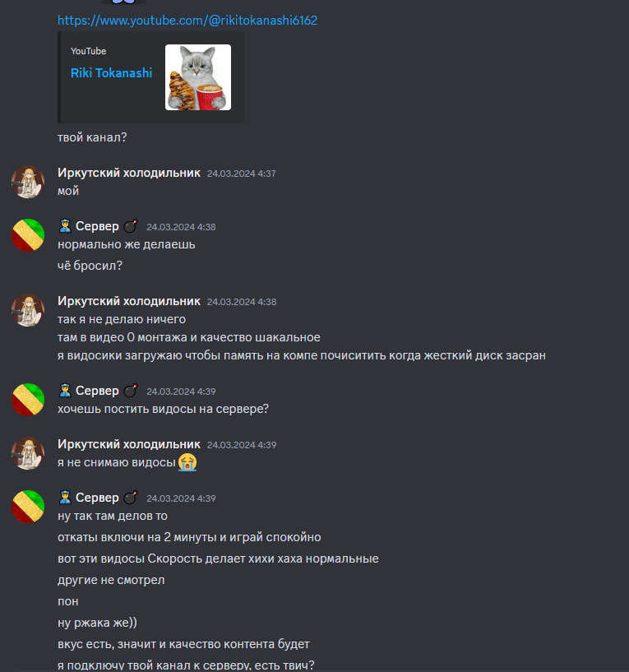Click the police officer emoji beside Сервер 4:38
This screenshot has height=672, width=629.
tap(65, 226)
